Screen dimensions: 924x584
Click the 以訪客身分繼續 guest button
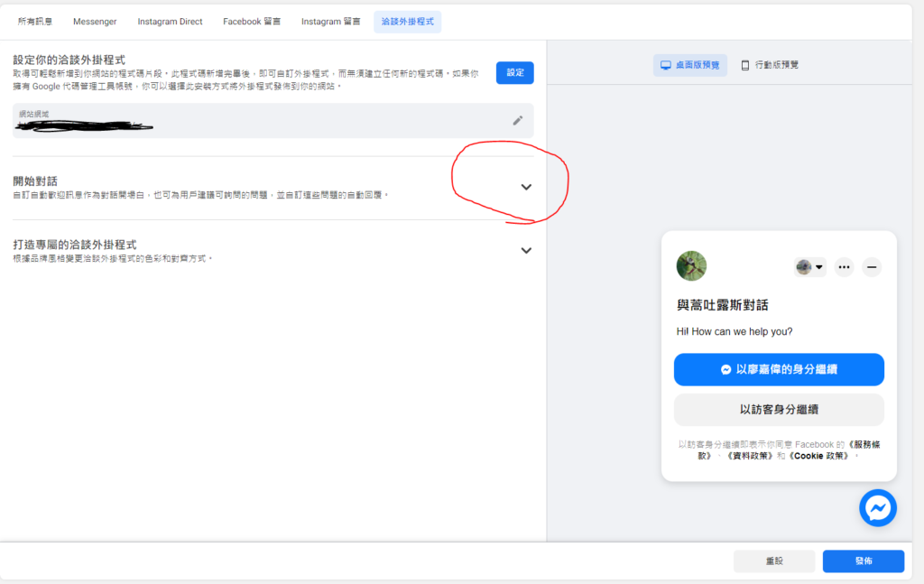[x=778, y=410]
